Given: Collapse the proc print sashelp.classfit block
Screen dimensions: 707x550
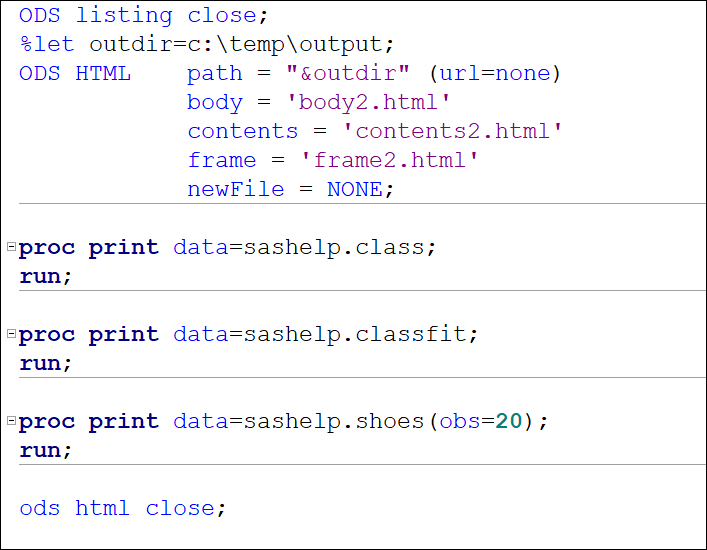Looking at the screenshot, I should tap(11, 333).
